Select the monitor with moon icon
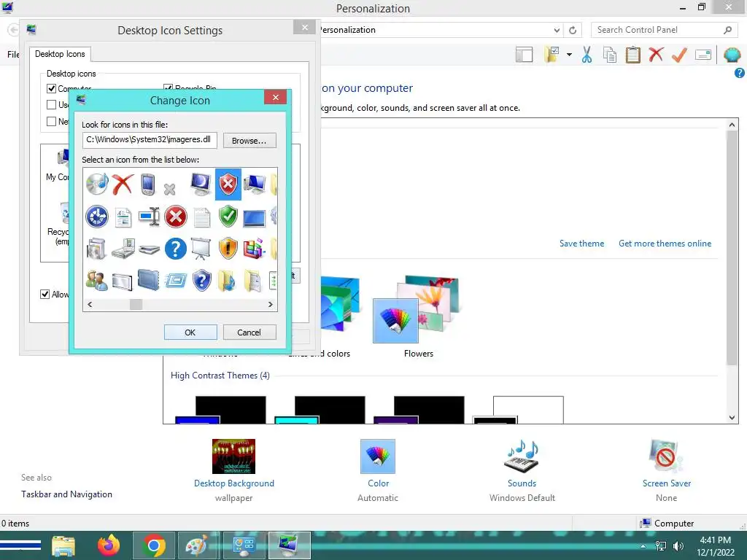Viewport: 747px width, 560px height. [x=201, y=184]
